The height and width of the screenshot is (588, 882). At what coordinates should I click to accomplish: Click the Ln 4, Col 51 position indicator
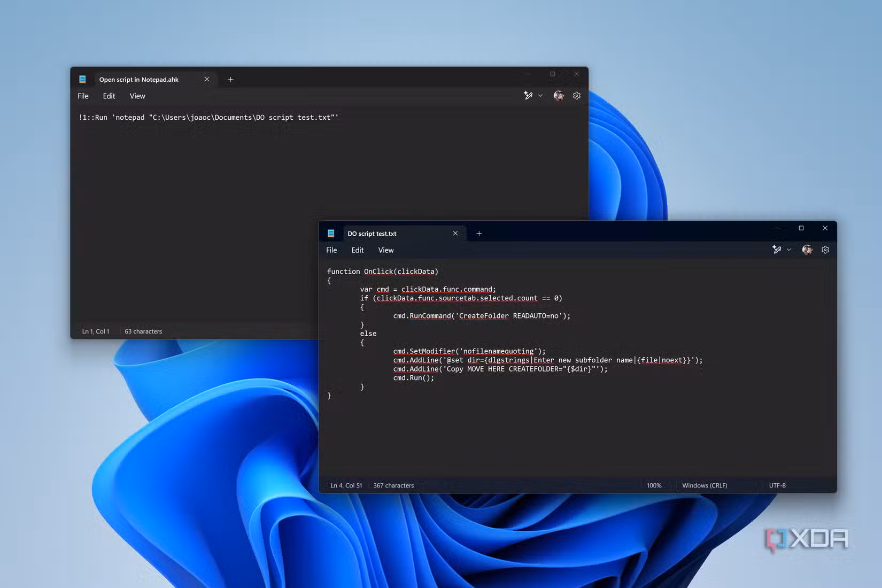(346, 485)
